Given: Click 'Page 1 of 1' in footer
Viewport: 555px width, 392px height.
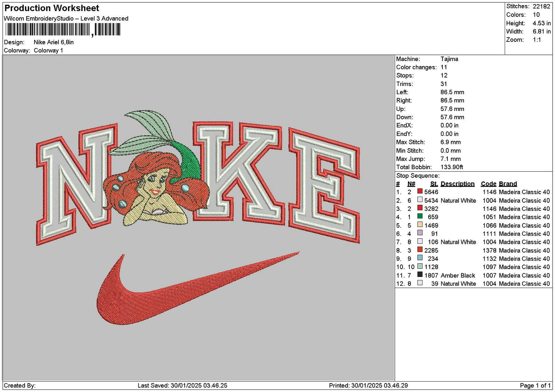Looking at the screenshot, I should [x=535, y=385].
